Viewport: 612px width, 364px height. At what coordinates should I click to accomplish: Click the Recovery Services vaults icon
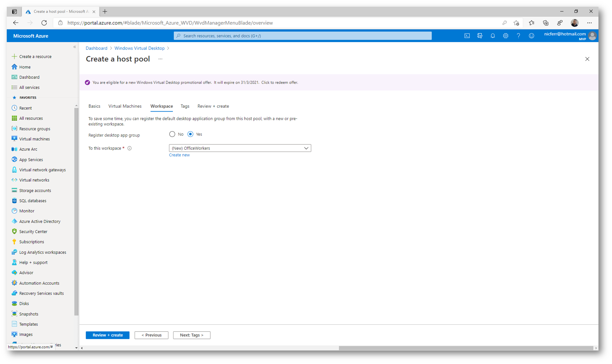[14, 293]
